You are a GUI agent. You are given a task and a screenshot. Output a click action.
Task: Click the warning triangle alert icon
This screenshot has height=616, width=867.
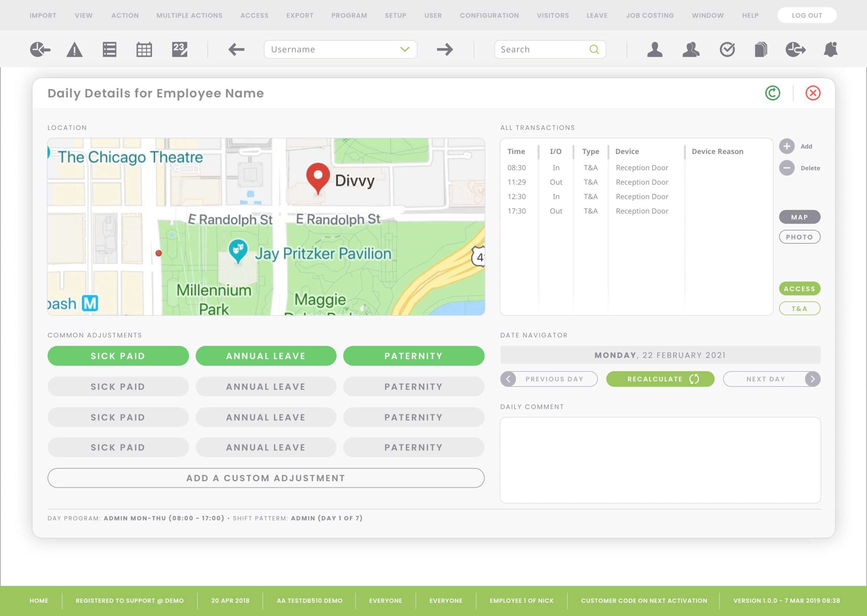(75, 50)
